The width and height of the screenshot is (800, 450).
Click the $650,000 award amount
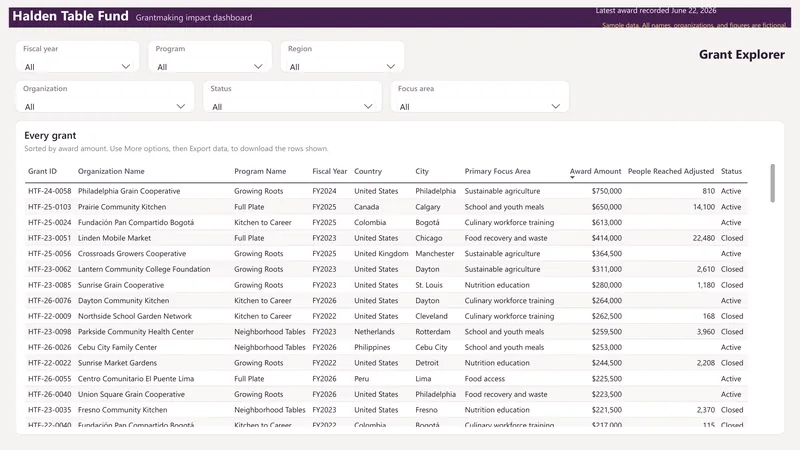click(607, 207)
